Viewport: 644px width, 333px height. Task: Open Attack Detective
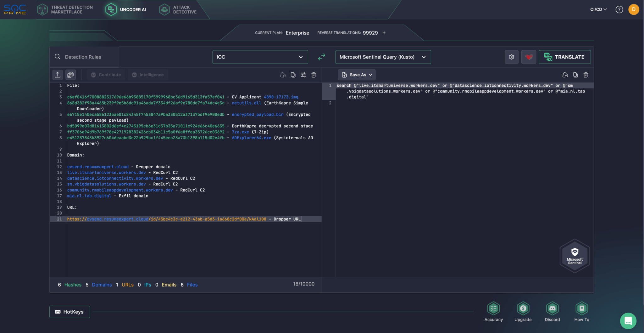178,9
